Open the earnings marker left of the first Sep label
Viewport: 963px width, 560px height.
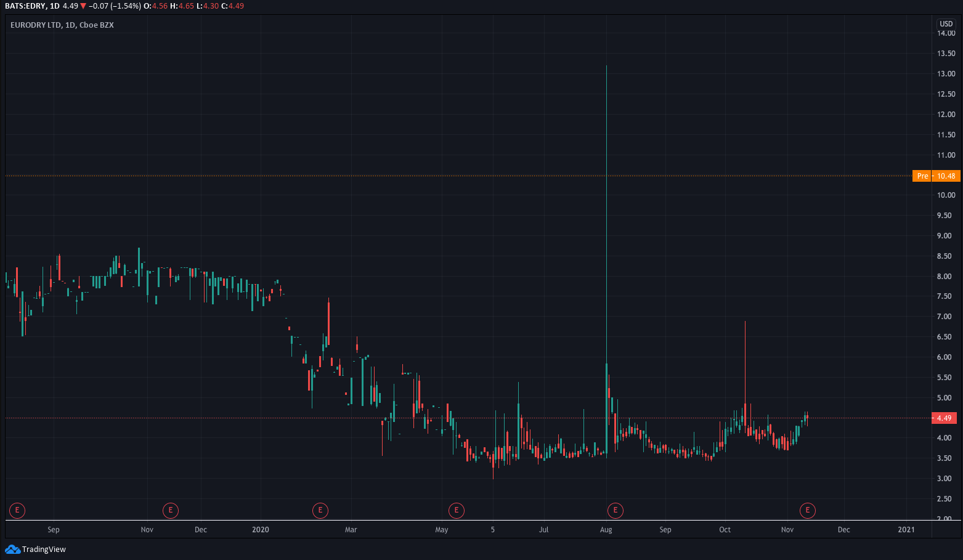[x=17, y=510]
